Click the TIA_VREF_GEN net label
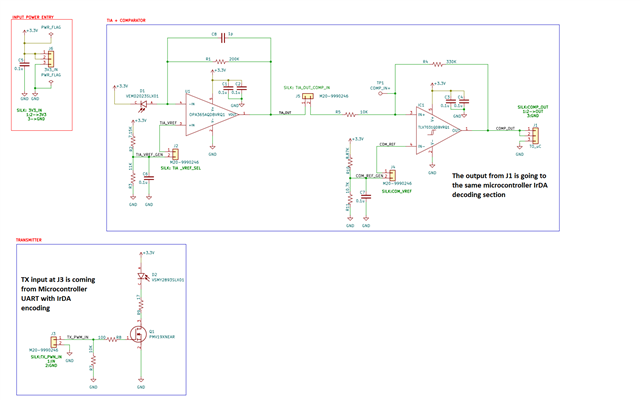The image size is (640, 400). [149, 155]
